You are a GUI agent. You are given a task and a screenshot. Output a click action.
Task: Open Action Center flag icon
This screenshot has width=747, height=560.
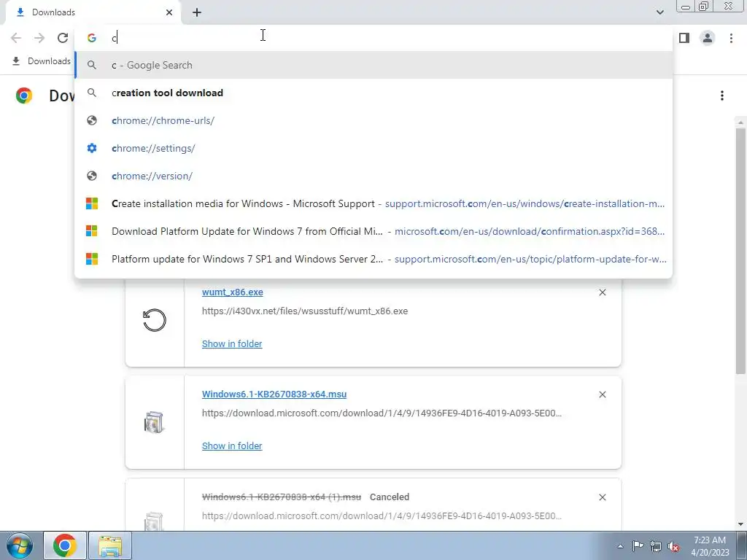click(638, 546)
